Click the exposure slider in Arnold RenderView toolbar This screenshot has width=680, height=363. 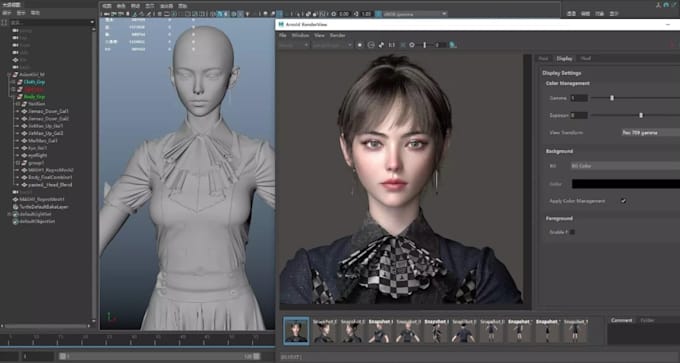click(425, 45)
